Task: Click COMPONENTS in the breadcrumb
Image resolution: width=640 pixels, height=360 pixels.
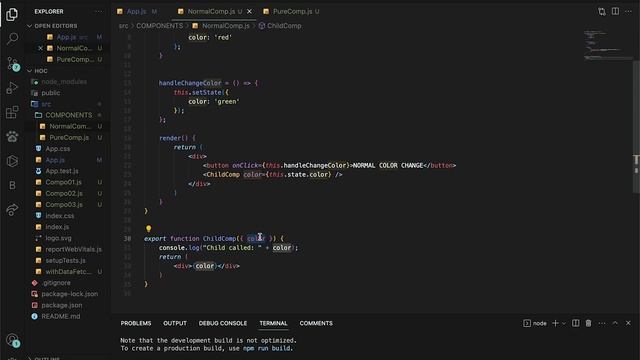Action: 160,26
